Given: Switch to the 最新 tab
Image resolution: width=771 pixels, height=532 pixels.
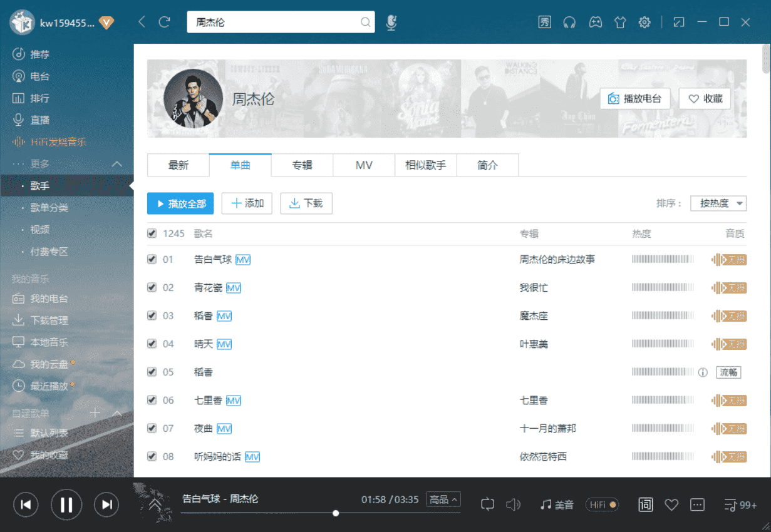Looking at the screenshot, I should point(179,165).
